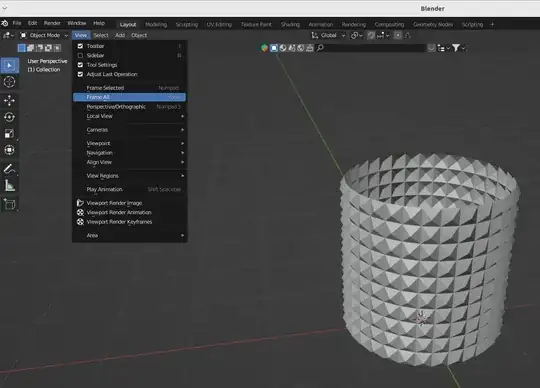This screenshot has height=388, width=540.
Task: Expand the View Regions submenu
Action: [x=130, y=176]
